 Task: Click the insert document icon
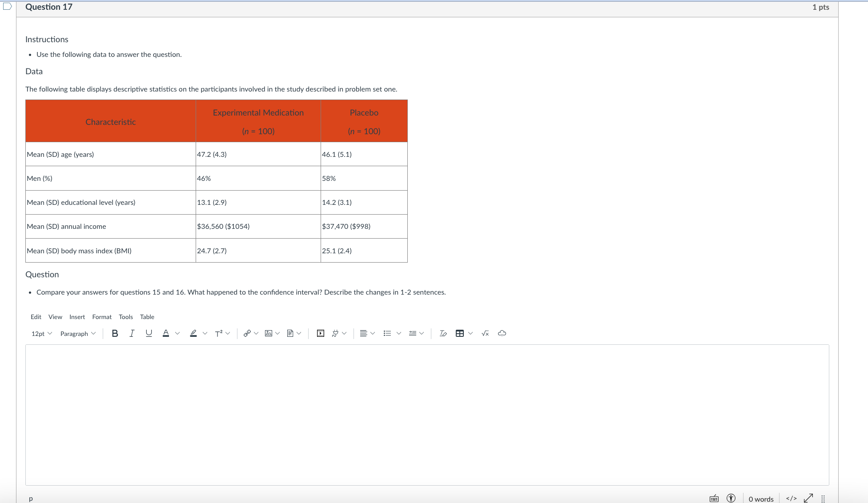point(290,333)
